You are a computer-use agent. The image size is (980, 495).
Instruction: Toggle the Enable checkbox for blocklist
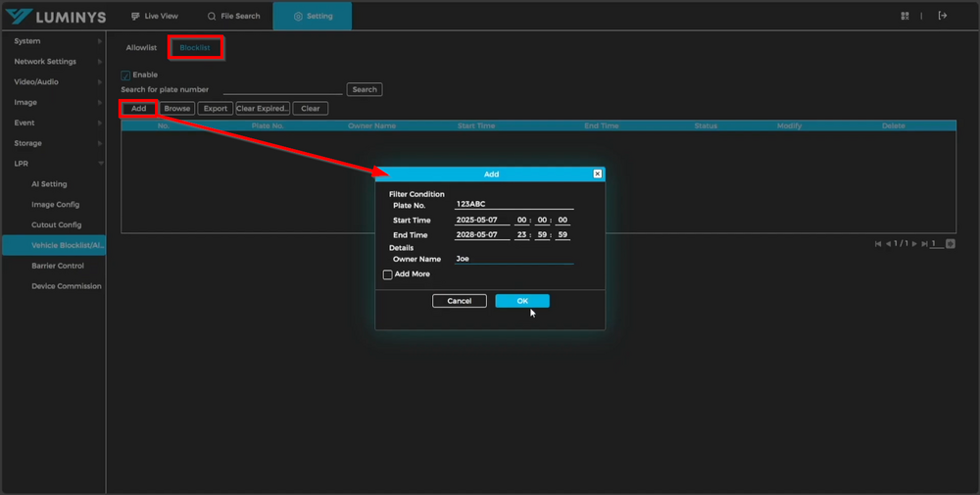pyautogui.click(x=125, y=75)
